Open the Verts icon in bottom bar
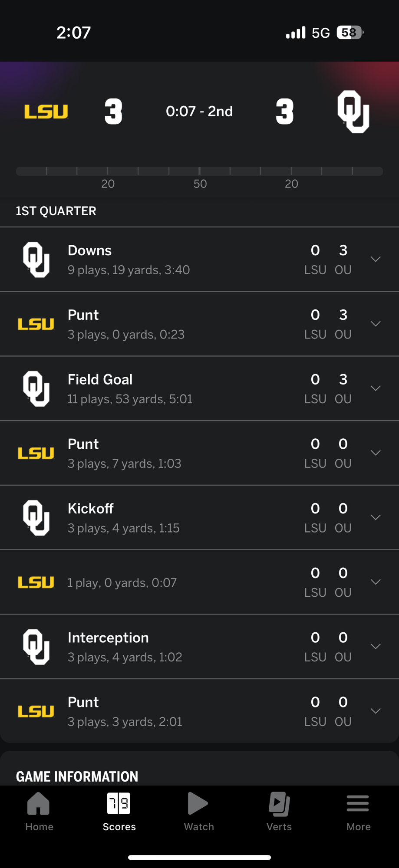Image resolution: width=399 pixels, height=868 pixels. coord(279,804)
